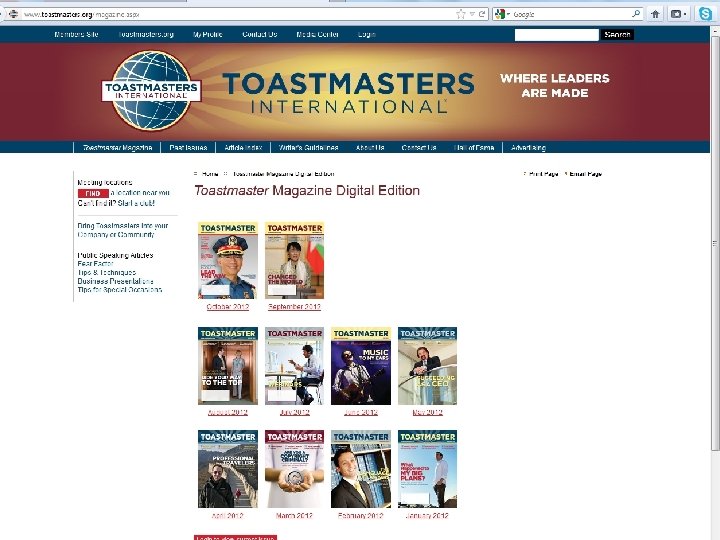The height and width of the screenshot is (540, 720).
Task: Click the Skype icon in browser toolbar
Action: 705,14
